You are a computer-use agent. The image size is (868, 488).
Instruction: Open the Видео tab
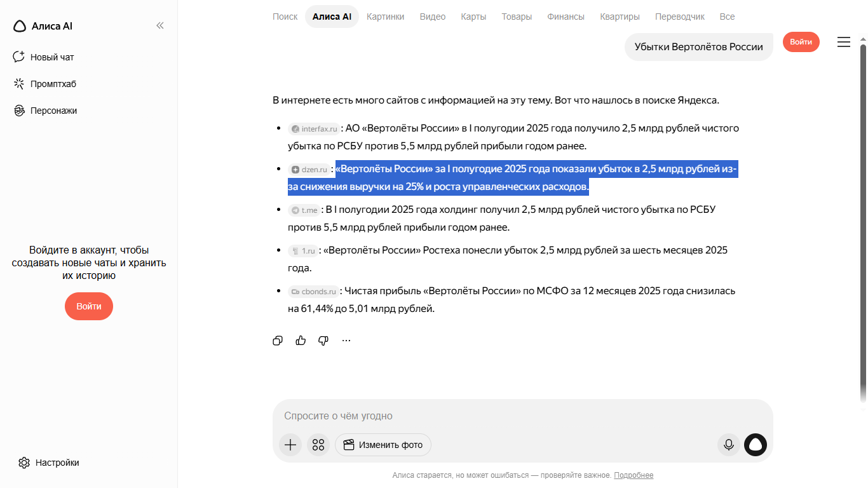point(433,17)
